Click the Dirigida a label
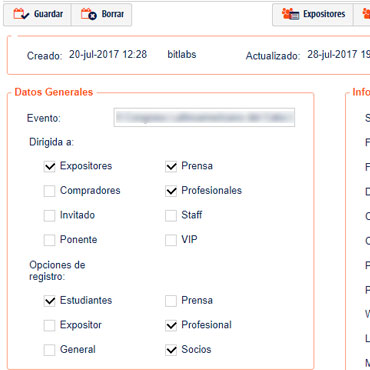The image size is (370, 370). coord(51,142)
